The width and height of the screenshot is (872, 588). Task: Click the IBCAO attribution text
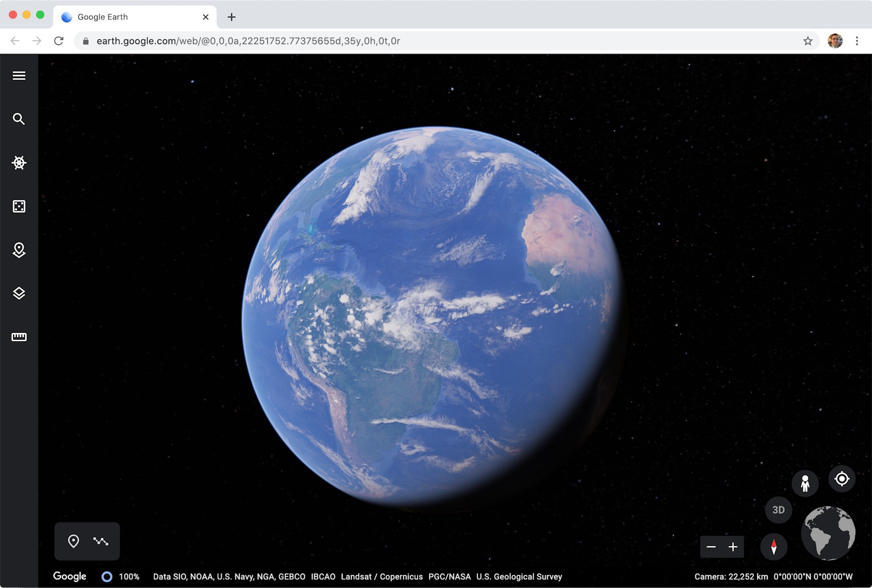click(323, 576)
